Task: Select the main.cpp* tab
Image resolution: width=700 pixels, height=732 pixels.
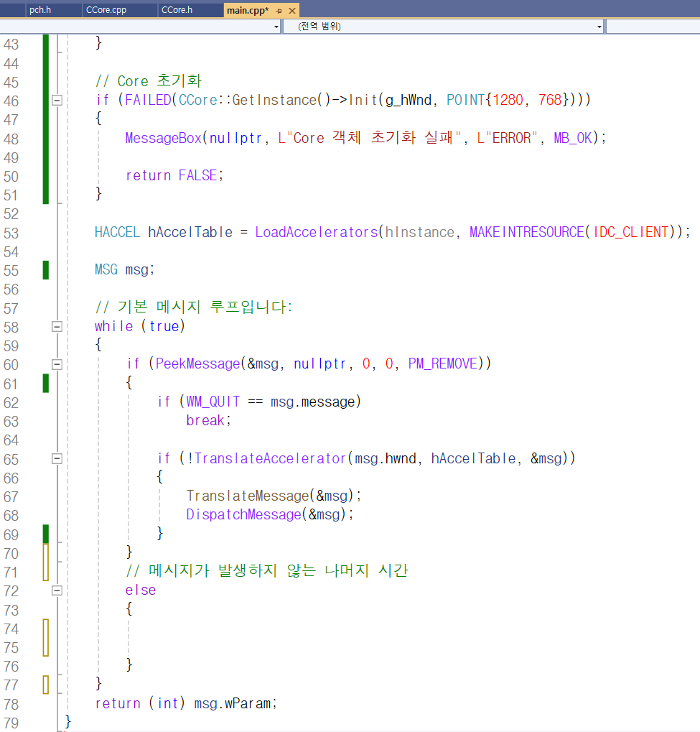Action: (248, 10)
